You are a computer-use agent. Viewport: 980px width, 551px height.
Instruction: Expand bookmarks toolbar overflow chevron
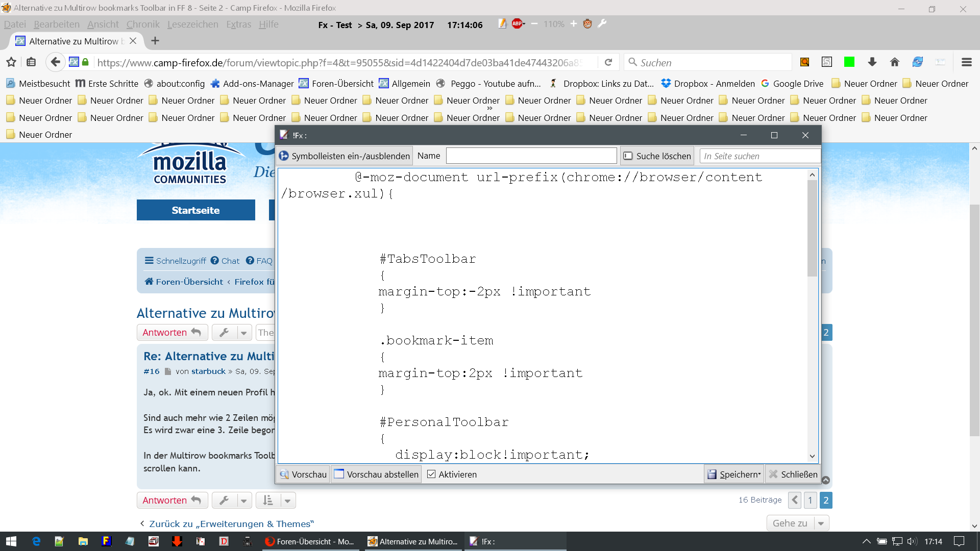489,108
